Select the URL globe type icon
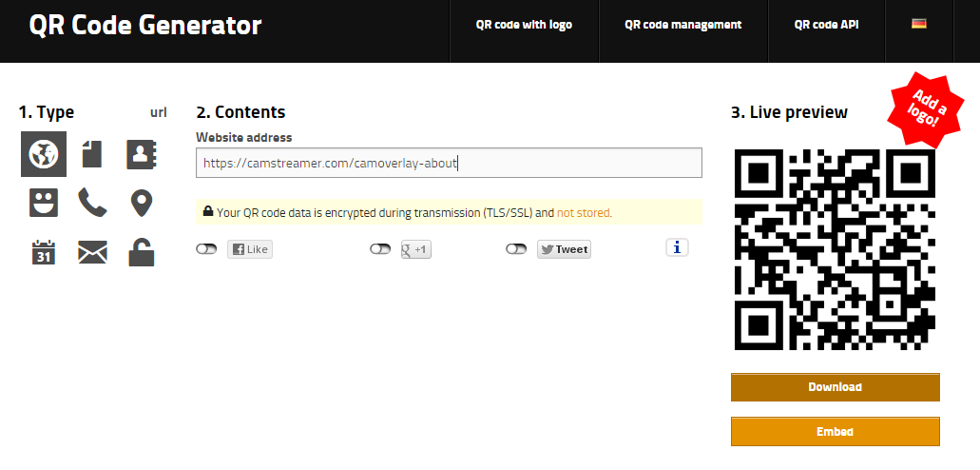The width and height of the screenshot is (980, 470). (44, 154)
